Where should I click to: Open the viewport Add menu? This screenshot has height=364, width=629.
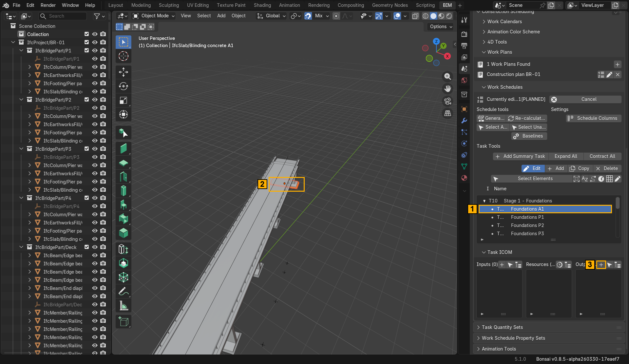pos(221,16)
